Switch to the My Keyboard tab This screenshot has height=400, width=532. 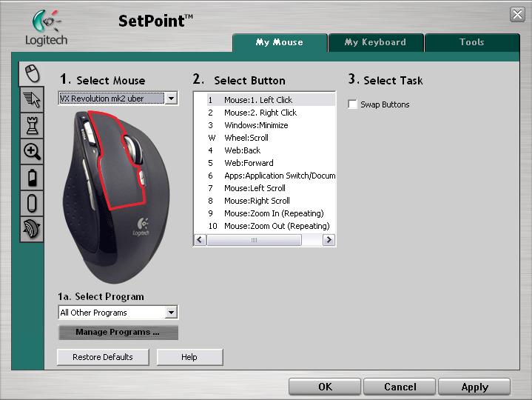click(x=375, y=42)
